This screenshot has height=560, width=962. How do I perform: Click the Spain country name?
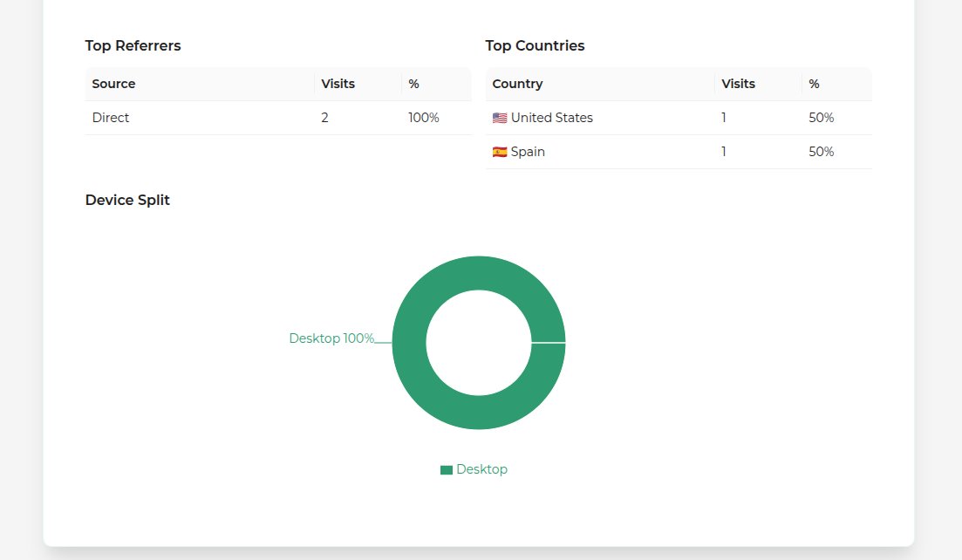pyautogui.click(x=528, y=152)
